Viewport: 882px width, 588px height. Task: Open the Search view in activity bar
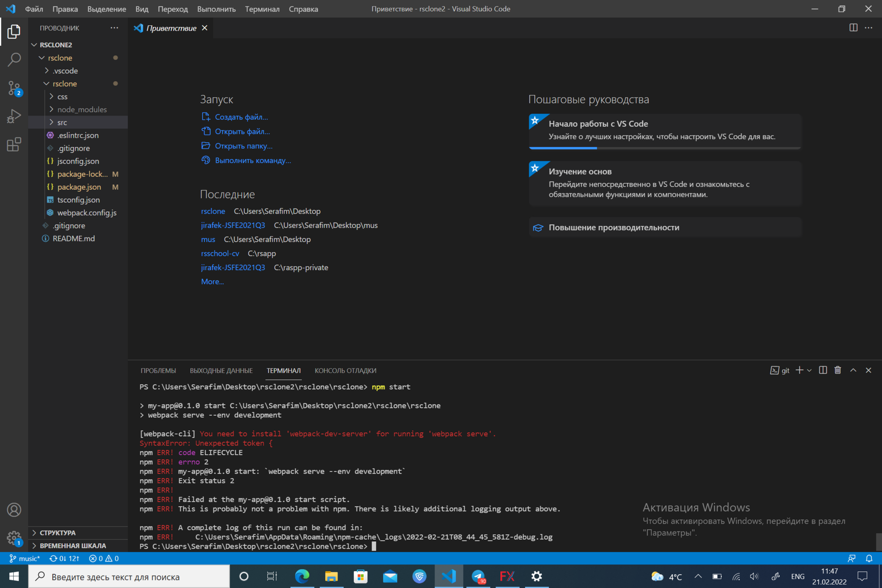coord(14,60)
